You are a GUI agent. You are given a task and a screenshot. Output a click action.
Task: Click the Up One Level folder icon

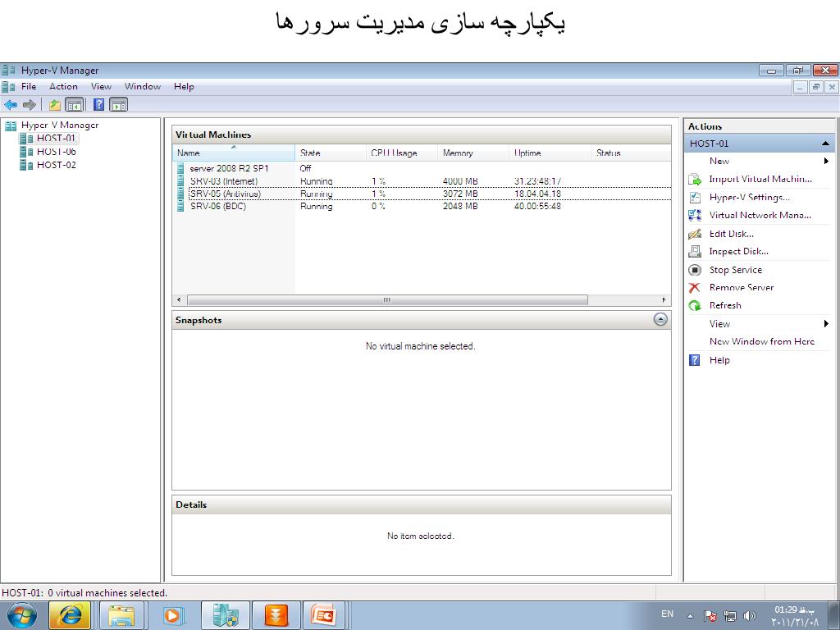pyautogui.click(x=55, y=104)
